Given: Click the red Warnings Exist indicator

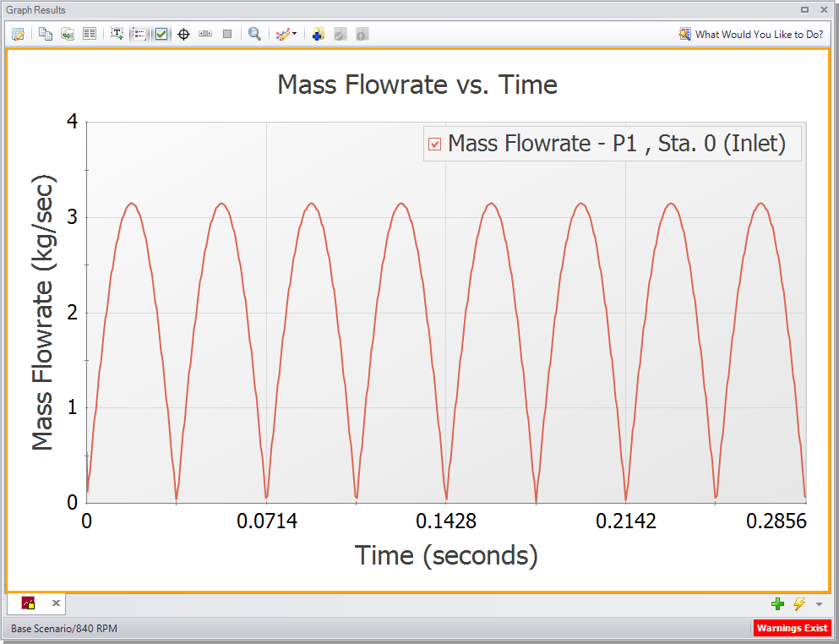Looking at the screenshot, I should click(792, 628).
